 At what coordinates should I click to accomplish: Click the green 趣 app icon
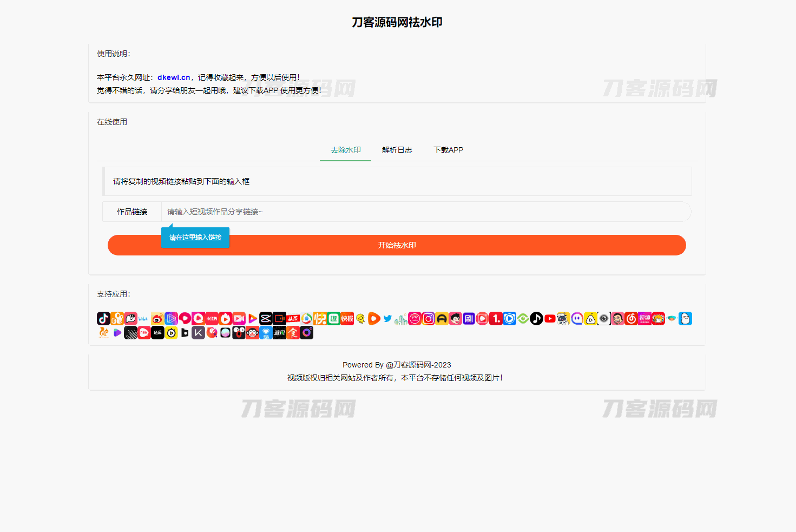pos(333,319)
